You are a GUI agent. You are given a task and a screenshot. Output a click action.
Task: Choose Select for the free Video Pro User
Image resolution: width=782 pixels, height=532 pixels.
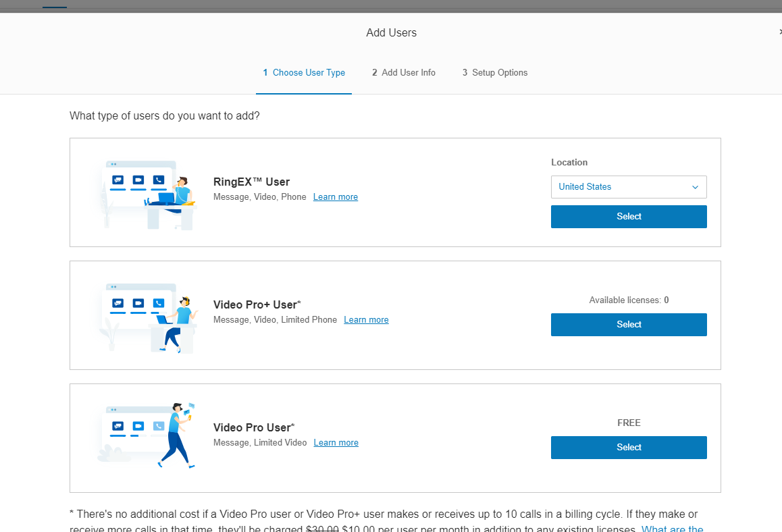628,448
